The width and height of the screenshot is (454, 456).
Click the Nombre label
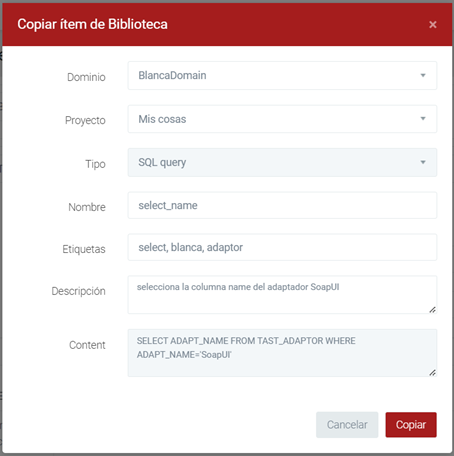pyautogui.click(x=87, y=207)
